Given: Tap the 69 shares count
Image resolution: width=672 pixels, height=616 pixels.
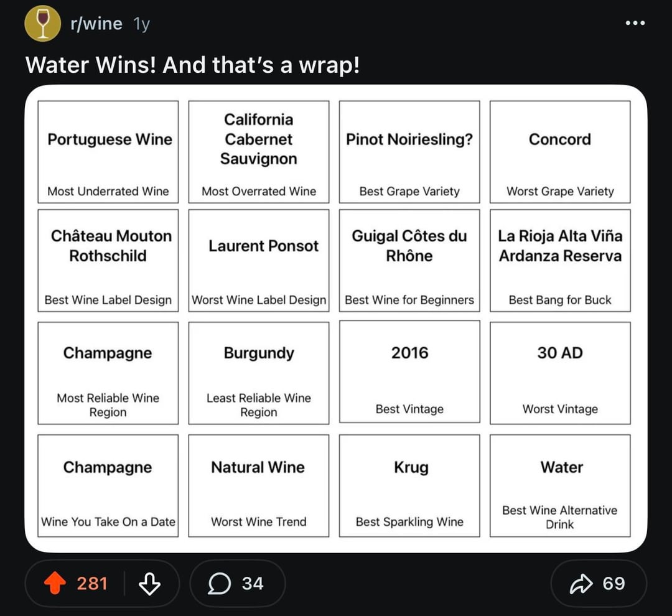Looking at the screenshot, I should click(614, 583).
